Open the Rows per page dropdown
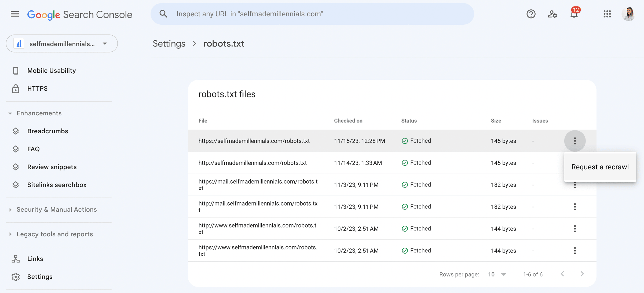The height and width of the screenshot is (293, 644). click(497, 274)
